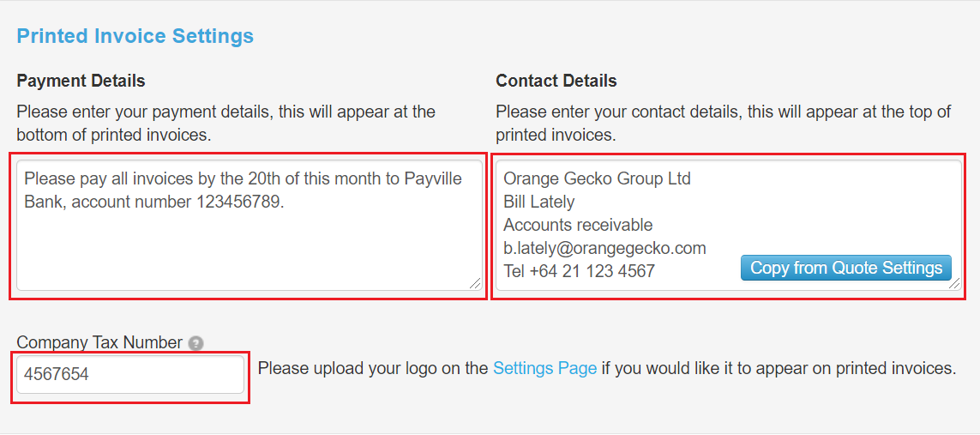Place cursor on the Orange Gecko Group Ltd line

pyautogui.click(x=597, y=178)
